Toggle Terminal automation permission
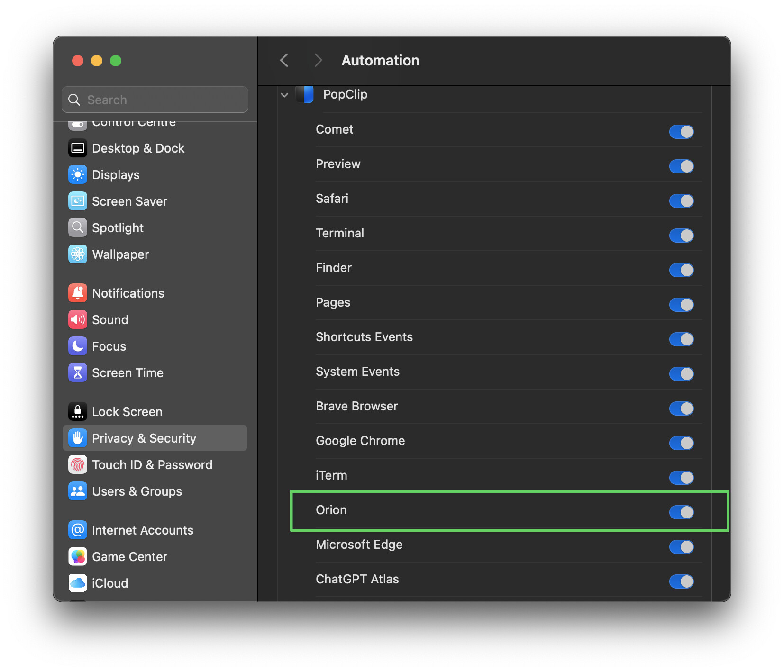 (681, 236)
